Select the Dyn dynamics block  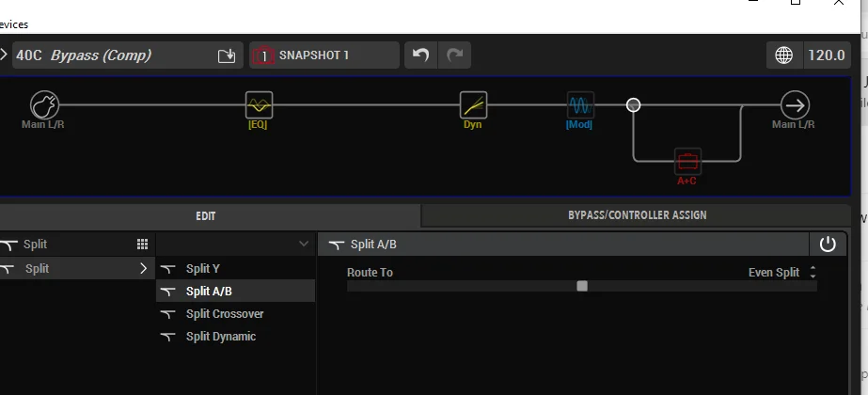point(473,104)
